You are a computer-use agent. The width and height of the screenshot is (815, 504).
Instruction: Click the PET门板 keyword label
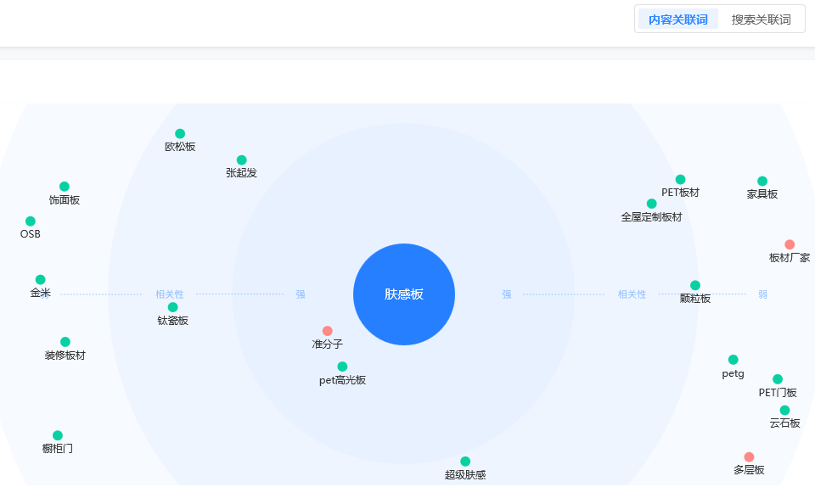(778, 393)
